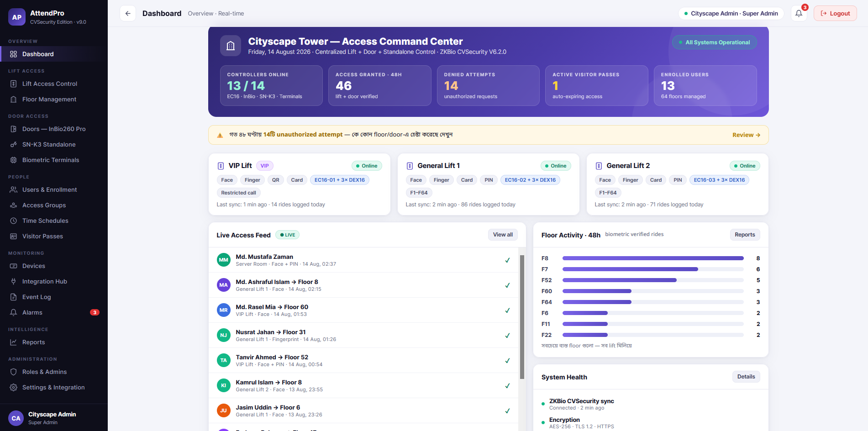Navigate to Visitor Passes
Image resolution: width=868 pixels, height=431 pixels.
point(54,236)
